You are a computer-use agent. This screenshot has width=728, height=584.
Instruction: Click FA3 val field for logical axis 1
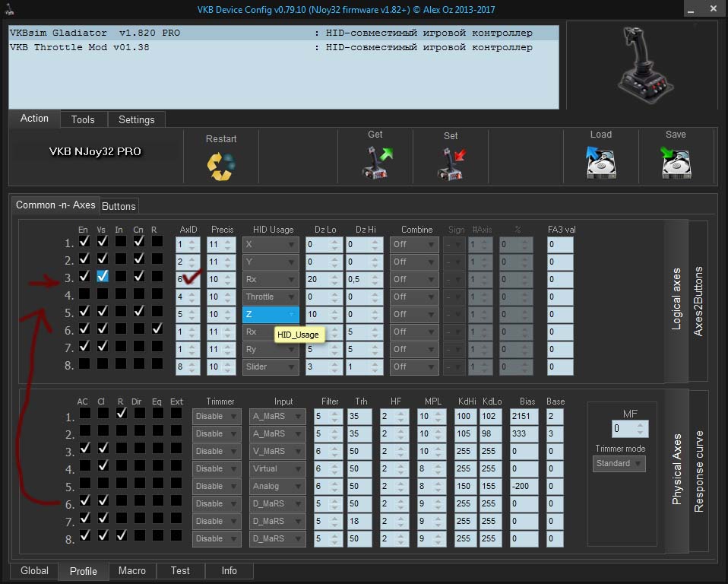tap(560, 244)
